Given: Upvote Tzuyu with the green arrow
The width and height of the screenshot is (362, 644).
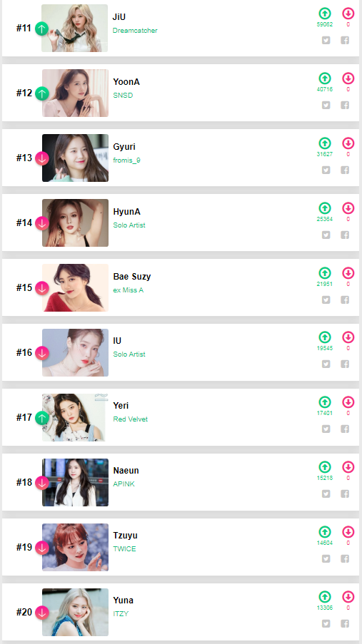Looking at the screenshot, I should click(x=325, y=532).
